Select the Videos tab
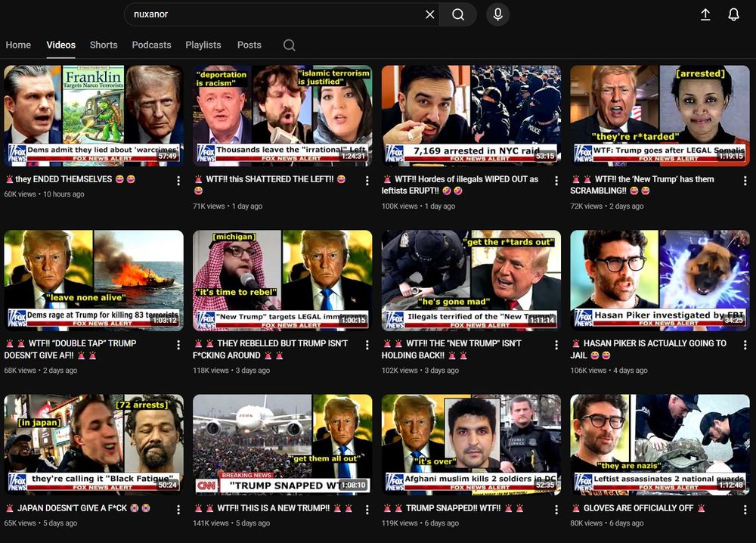Viewport: 756px width, 543px height. click(60, 45)
